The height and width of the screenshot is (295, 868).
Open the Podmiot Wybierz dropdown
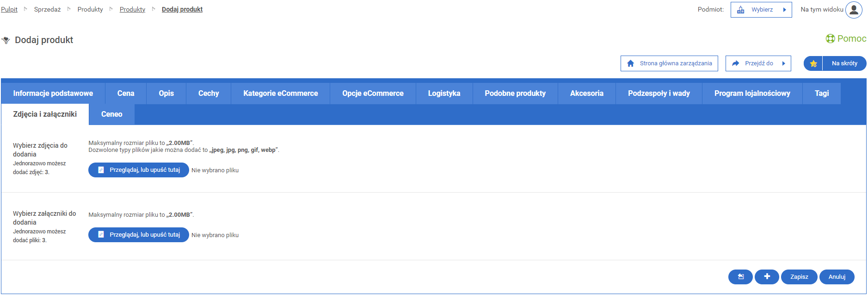pos(761,10)
